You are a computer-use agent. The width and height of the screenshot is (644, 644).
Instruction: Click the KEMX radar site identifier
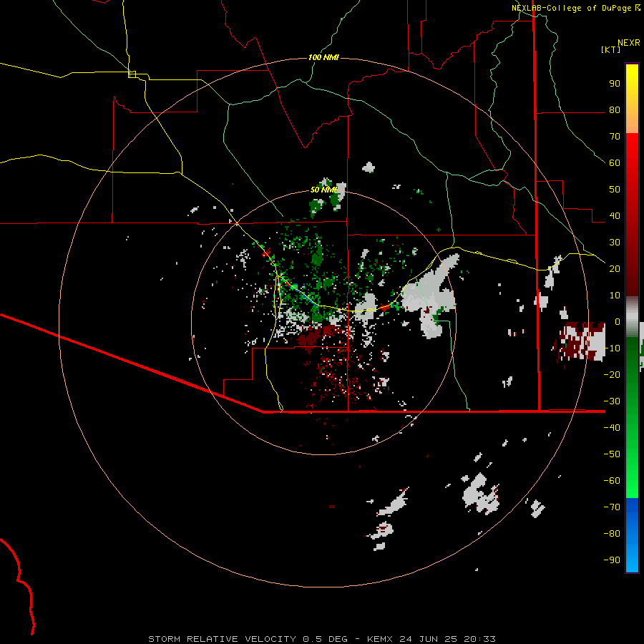point(380,639)
